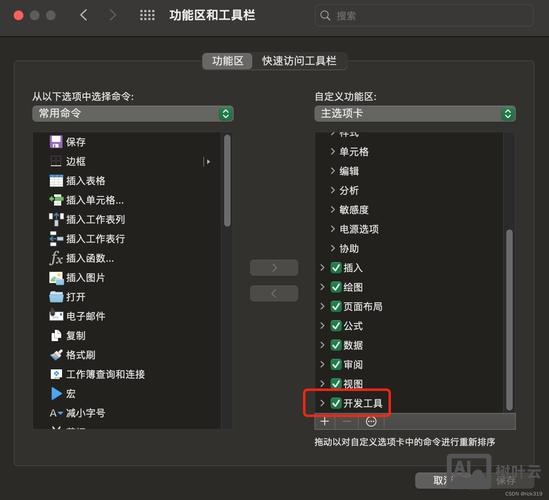
Task: Click the Copy (复制) icon
Action: tap(56, 335)
